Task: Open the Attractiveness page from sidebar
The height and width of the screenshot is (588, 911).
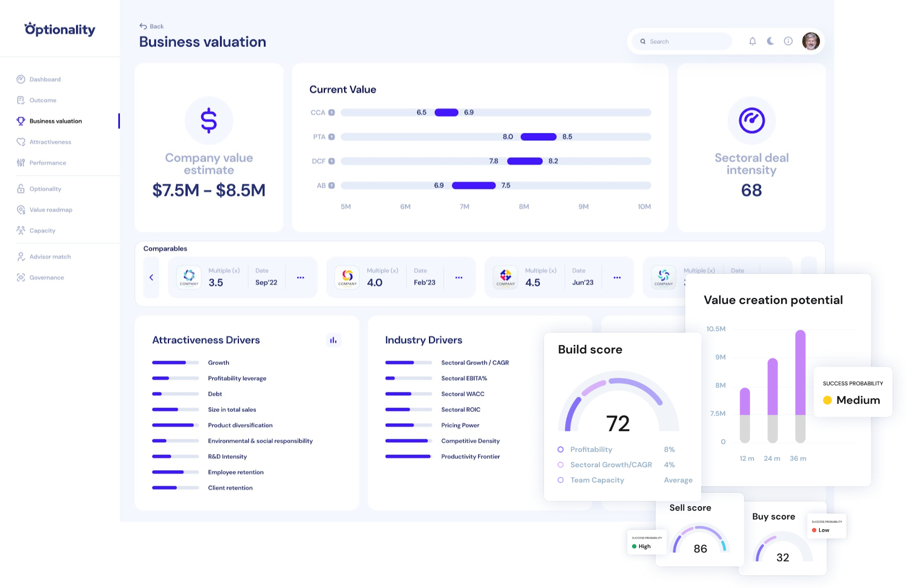Action: [50, 142]
